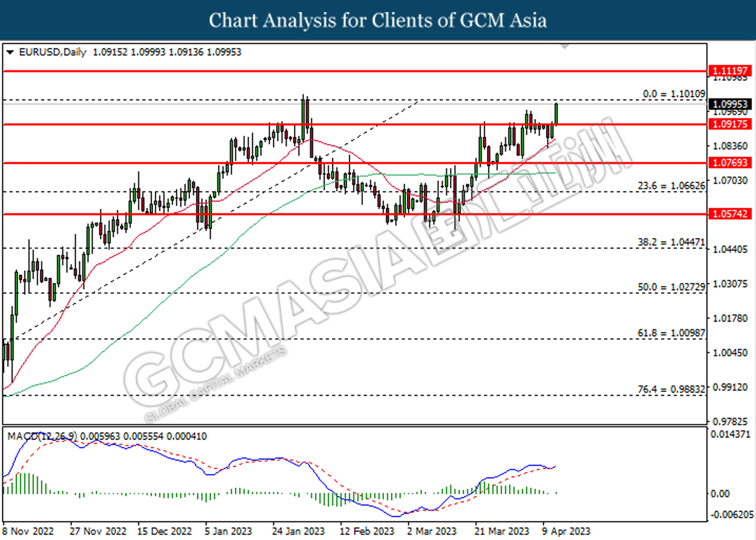Select the 12 Feb 2023 date label
Viewport: 756px width, 540px height.
[367, 531]
